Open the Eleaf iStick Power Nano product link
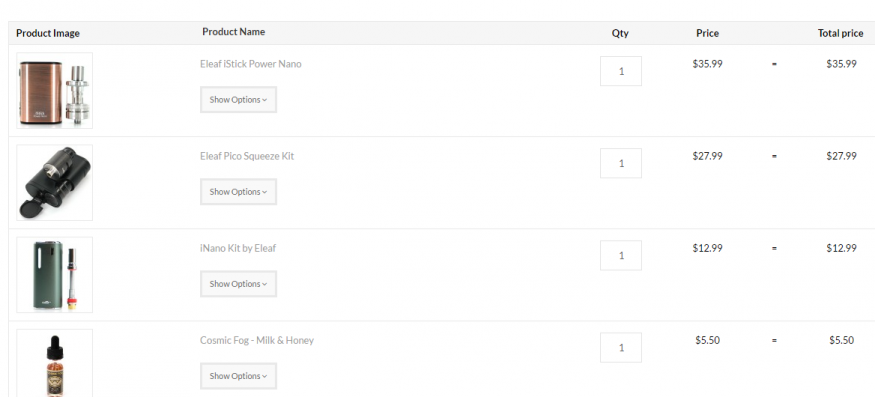This screenshot has width=875, height=397. tap(251, 64)
